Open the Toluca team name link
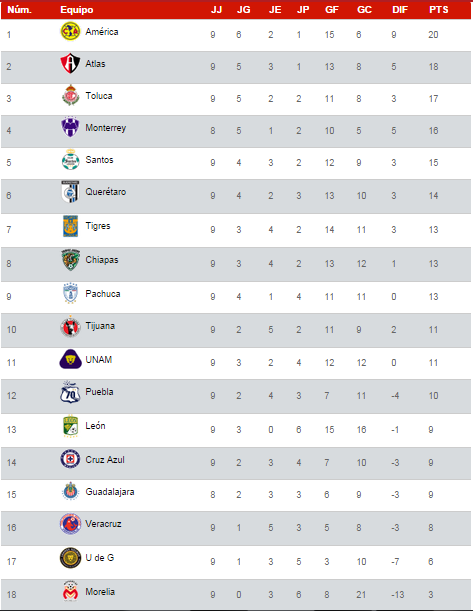Image resolution: width=473 pixels, height=611 pixels. click(x=99, y=96)
